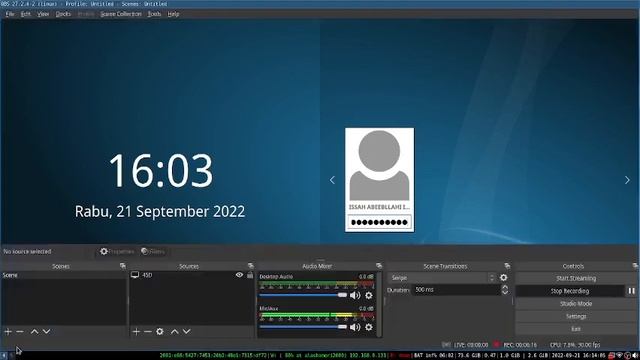Select the Scene entry in Scenes list
The image size is (640, 360).
click(x=64, y=275)
